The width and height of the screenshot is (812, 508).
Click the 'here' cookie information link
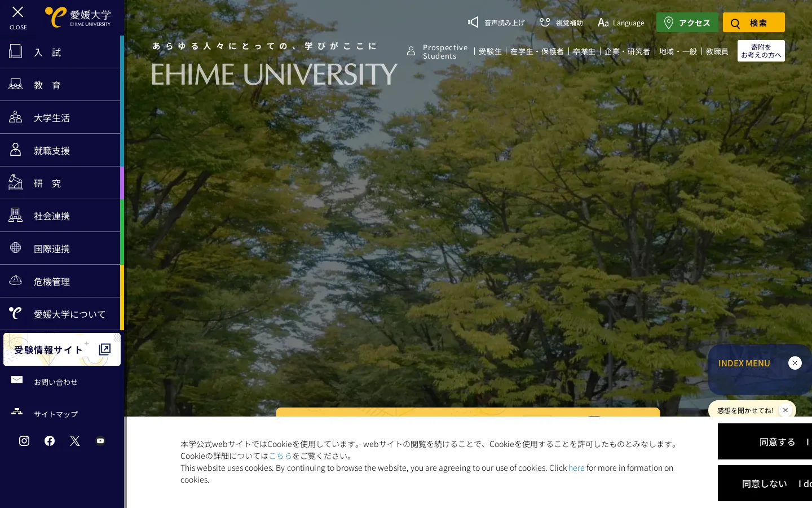(576, 467)
